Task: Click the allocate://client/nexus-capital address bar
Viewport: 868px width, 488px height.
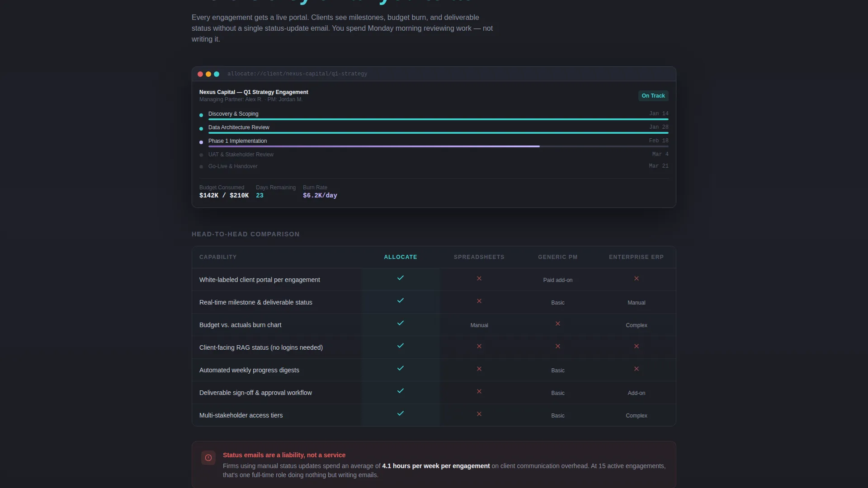Action: (297, 74)
